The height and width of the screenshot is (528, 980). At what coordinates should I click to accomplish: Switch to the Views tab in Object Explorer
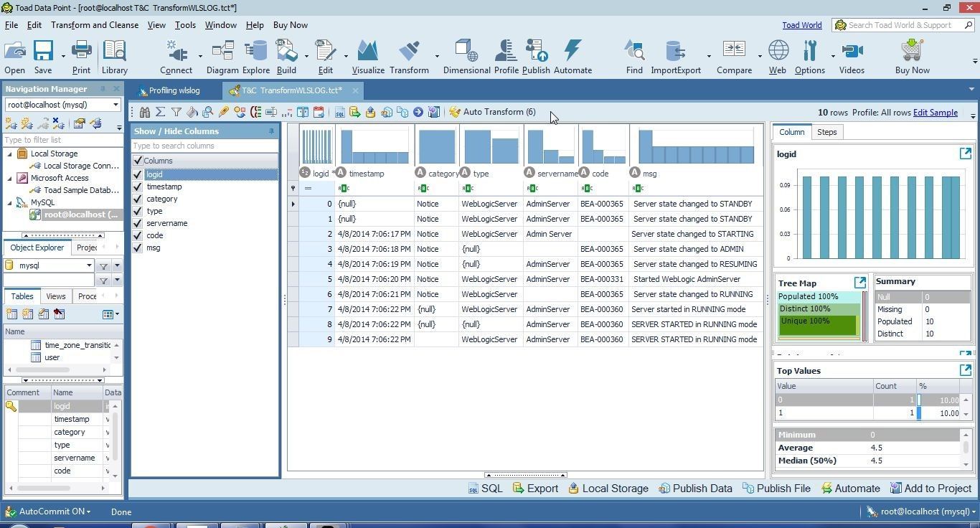coord(55,296)
